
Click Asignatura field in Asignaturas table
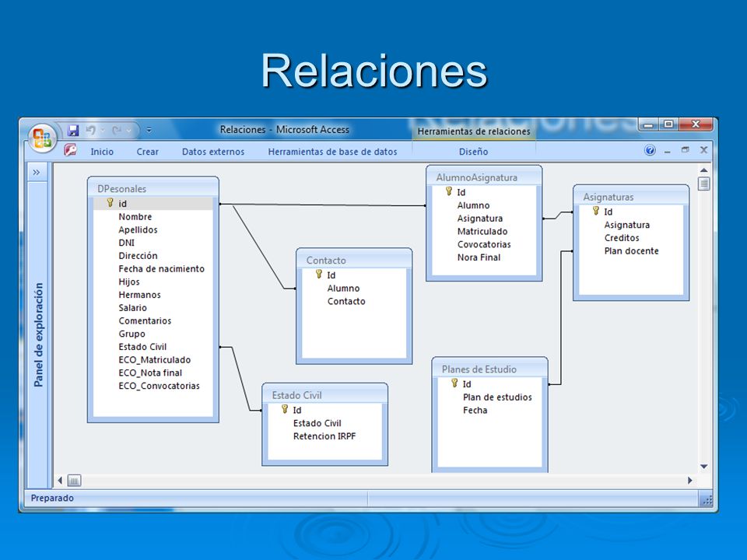(627, 225)
